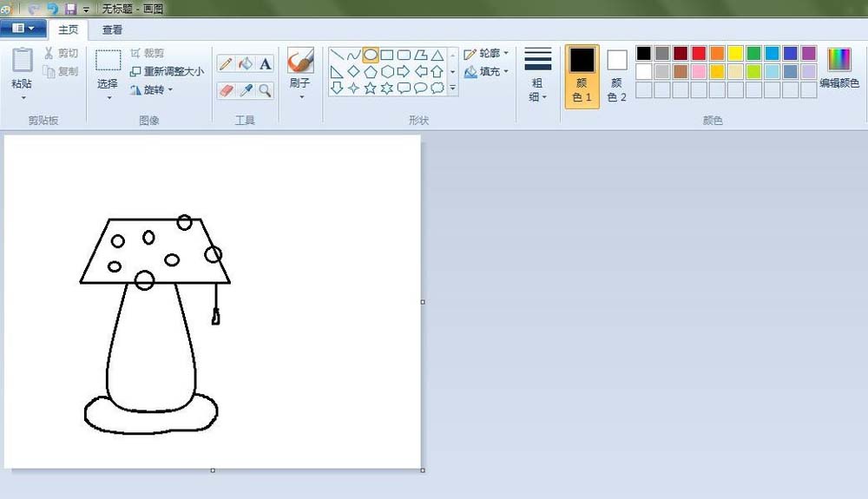Choose the purple color swatch
Image resolution: width=868 pixels, height=499 pixels.
(x=808, y=53)
